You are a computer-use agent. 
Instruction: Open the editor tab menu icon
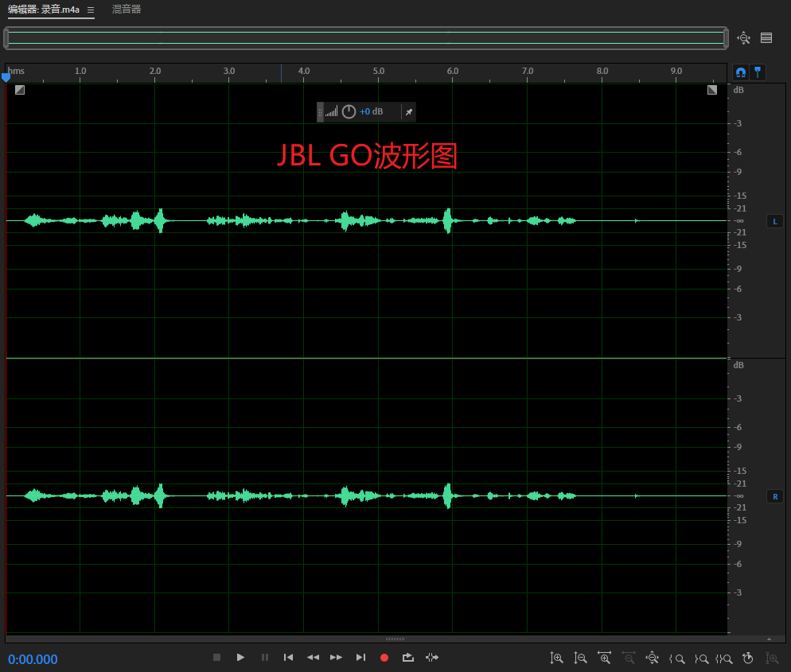[x=90, y=10]
